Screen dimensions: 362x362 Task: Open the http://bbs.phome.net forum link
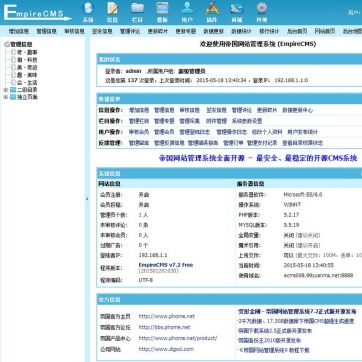(x=165, y=327)
